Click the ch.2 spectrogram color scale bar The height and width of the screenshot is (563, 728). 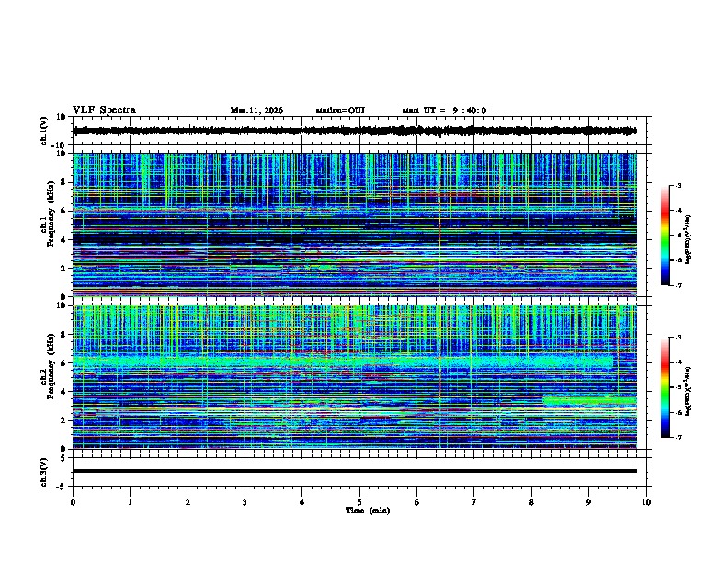coord(665,387)
